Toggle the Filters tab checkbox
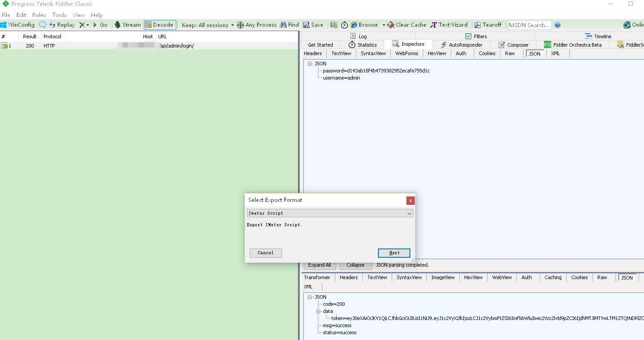The width and height of the screenshot is (644, 340). click(x=468, y=36)
